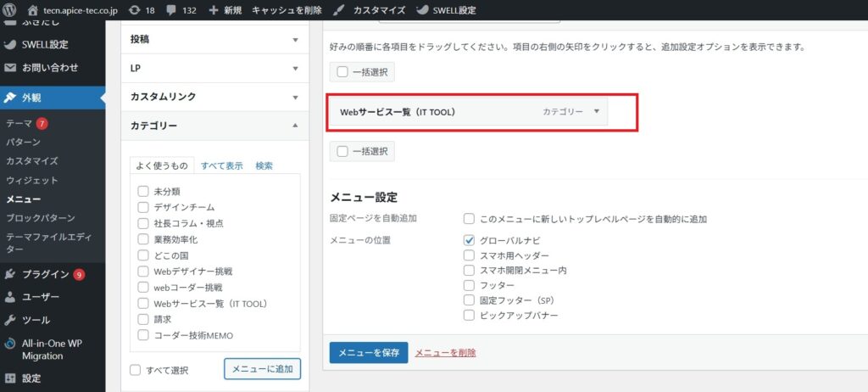Expand the LP accordion section
868x392 pixels.
pos(214,68)
